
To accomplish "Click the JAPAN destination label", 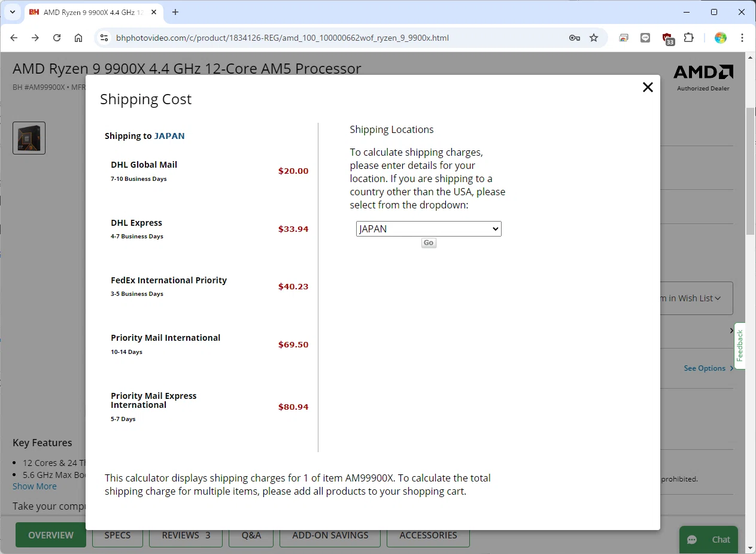I will tap(169, 136).
